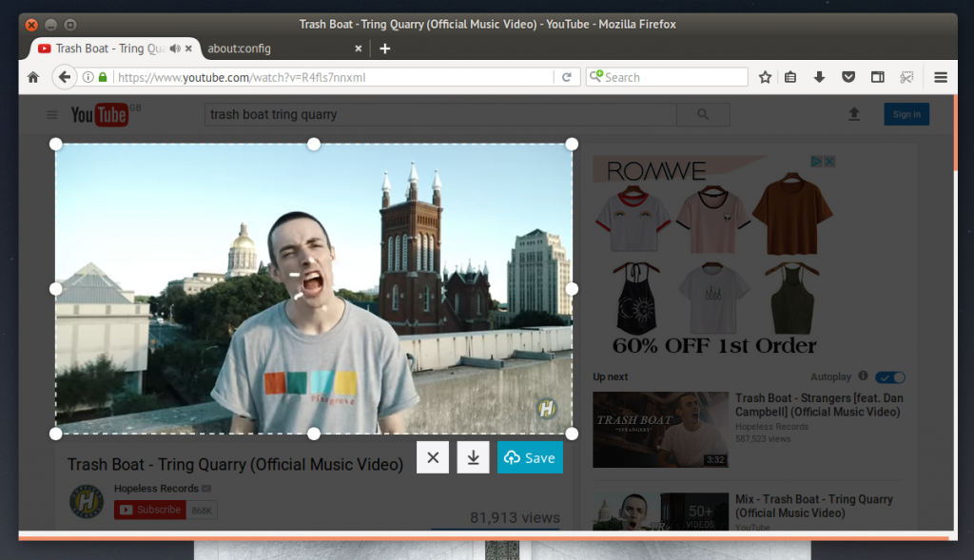
Task: Open the Downloads arrow in the toolbar
Action: point(819,77)
